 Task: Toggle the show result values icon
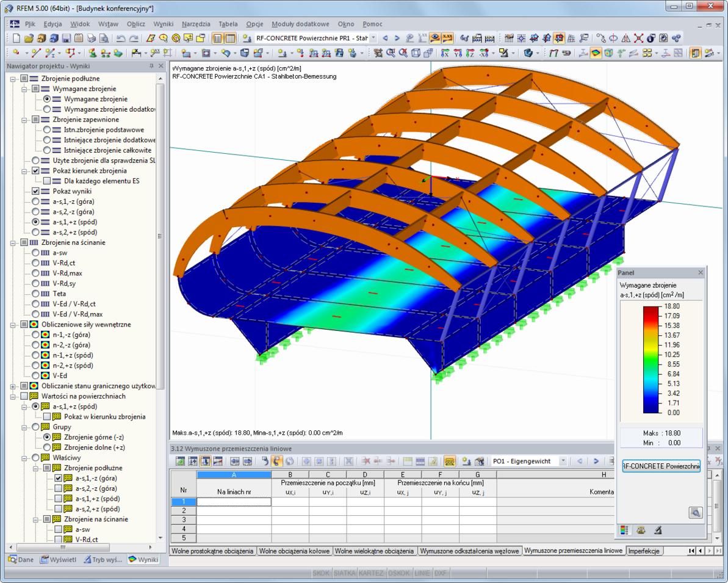447,38
